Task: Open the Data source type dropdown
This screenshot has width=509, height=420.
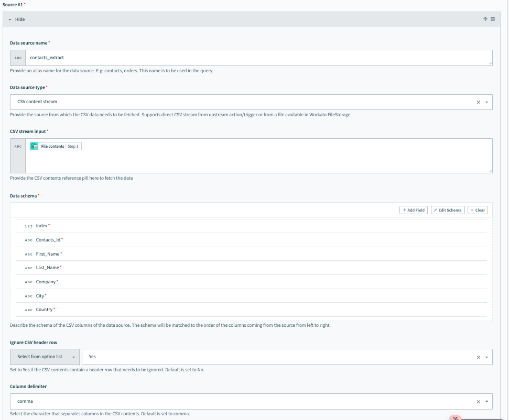Action: point(487,102)
